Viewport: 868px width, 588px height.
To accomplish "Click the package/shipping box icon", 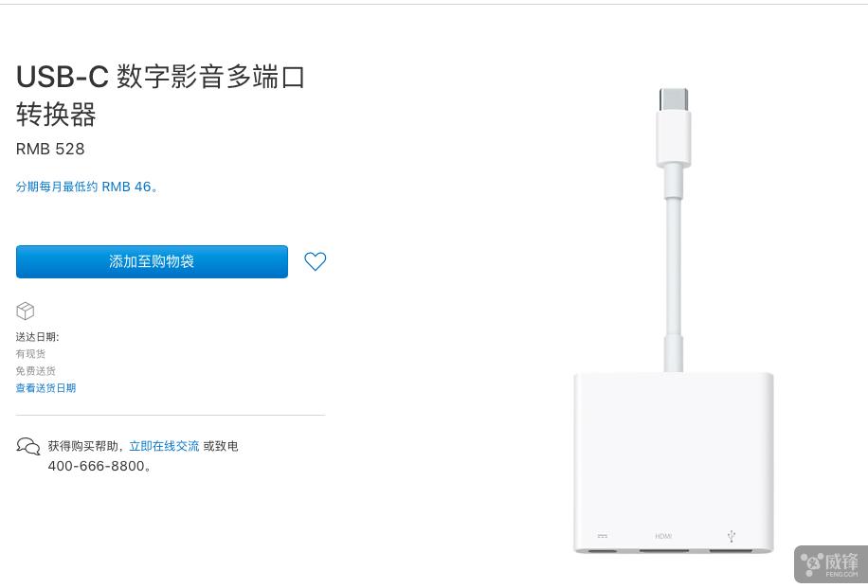I will [25, 311].
